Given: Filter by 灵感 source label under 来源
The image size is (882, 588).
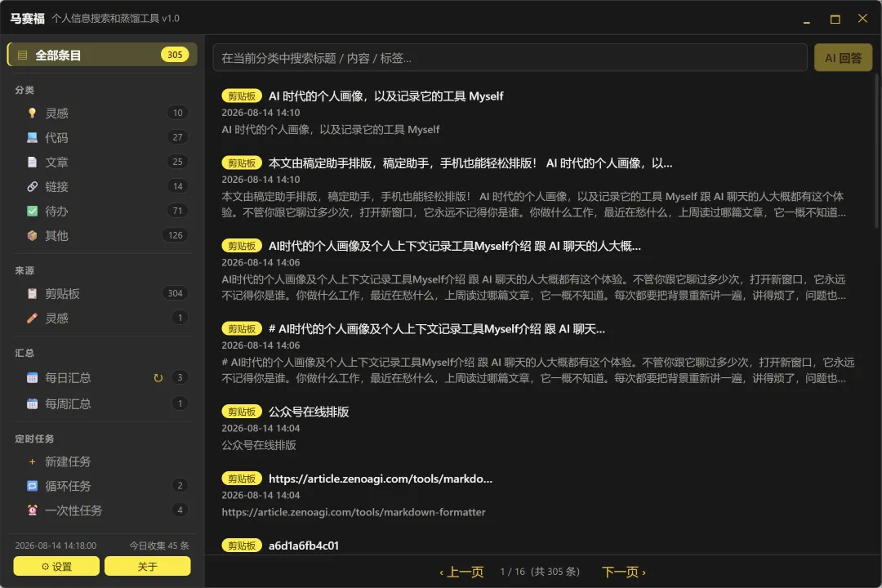Looking at the screenshot, I should [x=57, y=318].
